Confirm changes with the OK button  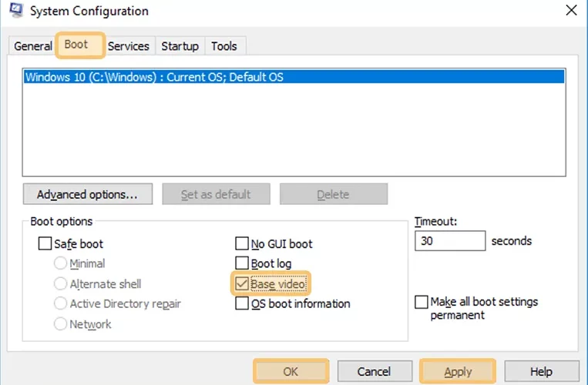tap(291, 371)
